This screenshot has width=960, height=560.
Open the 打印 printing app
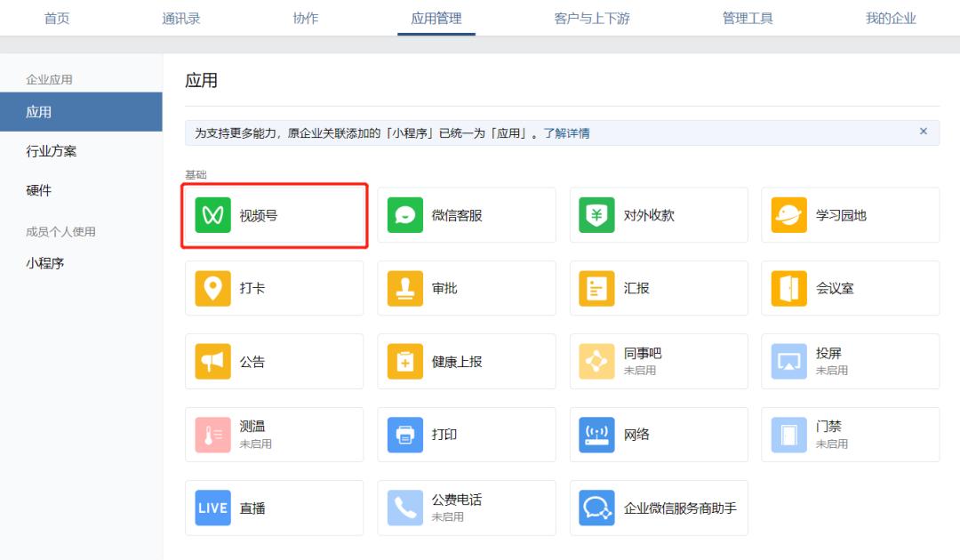pyautogui.click(x=466, y=434)
